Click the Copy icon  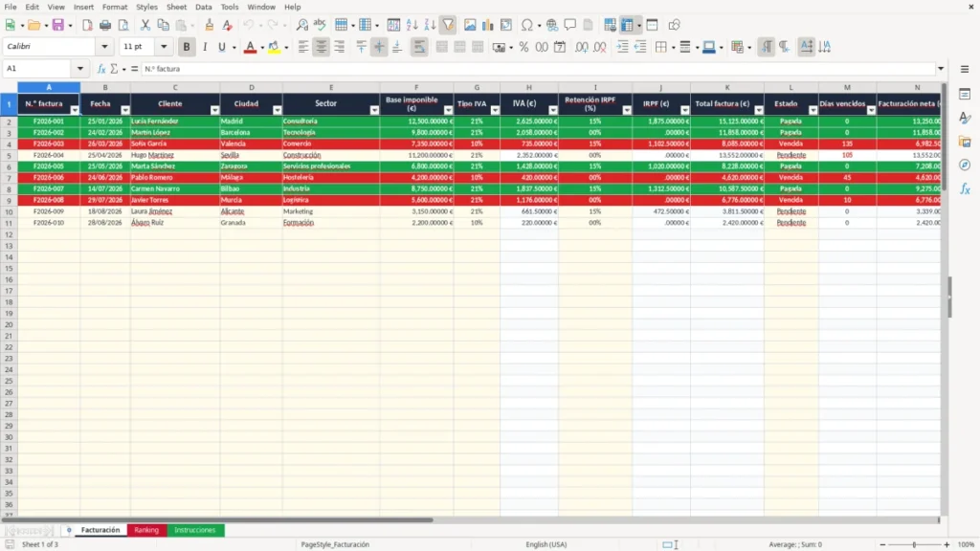[163, 25]
